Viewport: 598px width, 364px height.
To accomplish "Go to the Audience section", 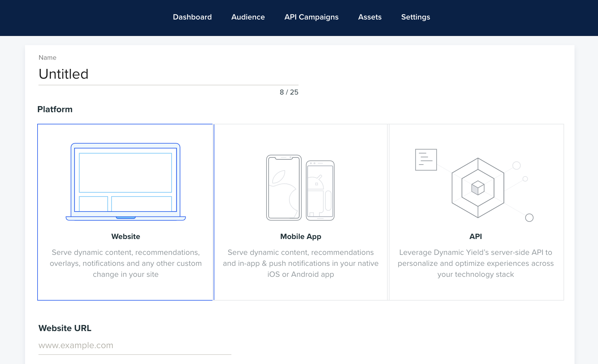I will [248, 17].
